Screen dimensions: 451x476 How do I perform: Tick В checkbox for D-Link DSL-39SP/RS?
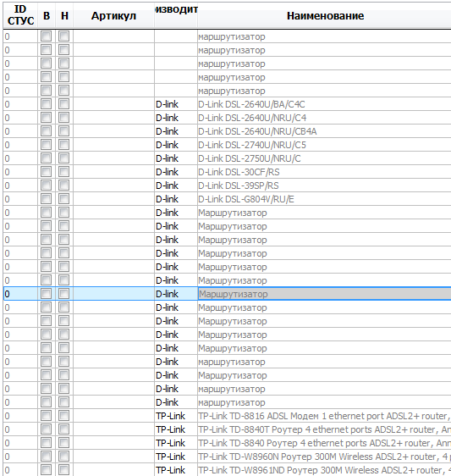pyautogui.click(x=46, y=185)
